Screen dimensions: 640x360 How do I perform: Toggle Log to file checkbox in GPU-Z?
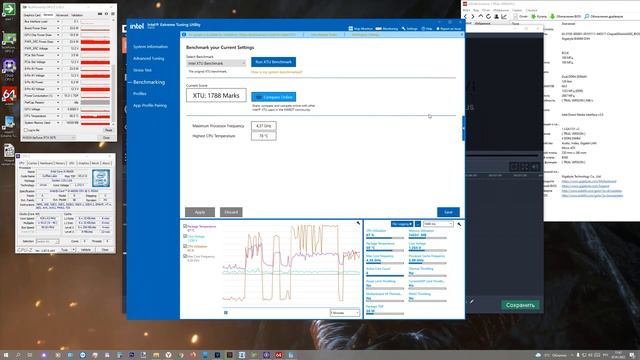tap(26, 130)
